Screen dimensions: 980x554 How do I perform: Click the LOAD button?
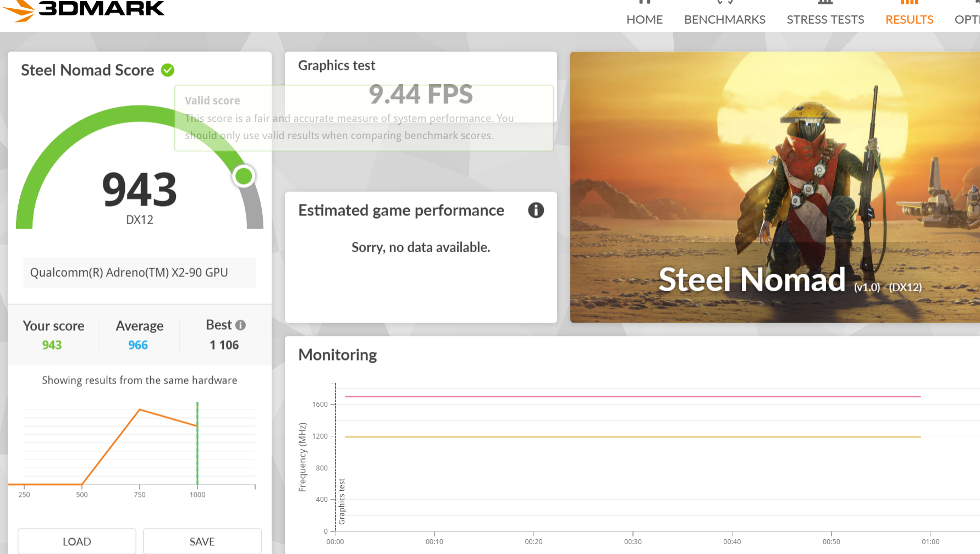(77, 541)
